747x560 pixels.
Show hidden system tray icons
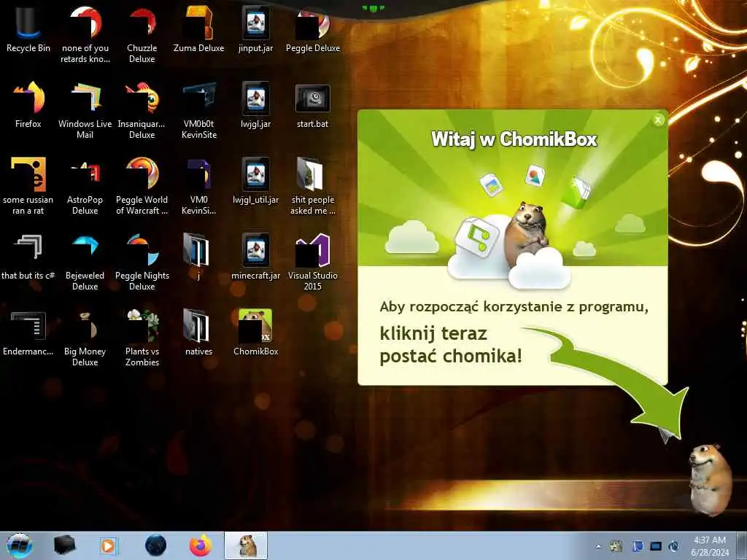pyautogui.click(x=598, y=546)
